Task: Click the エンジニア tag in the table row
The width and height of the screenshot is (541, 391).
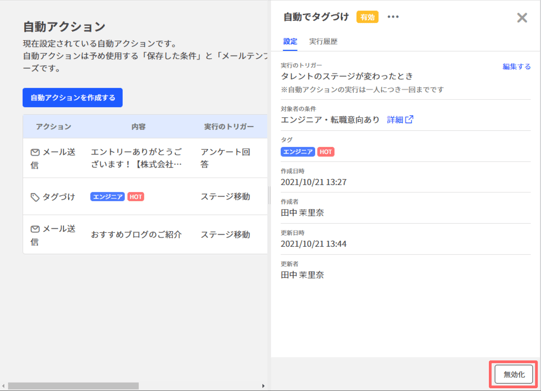Action: point(107,197)
